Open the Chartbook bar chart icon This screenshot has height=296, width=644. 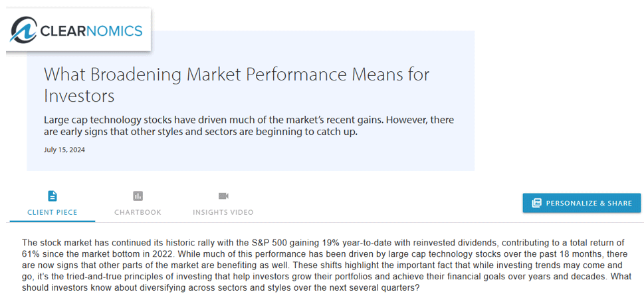(x=138, y=196)
